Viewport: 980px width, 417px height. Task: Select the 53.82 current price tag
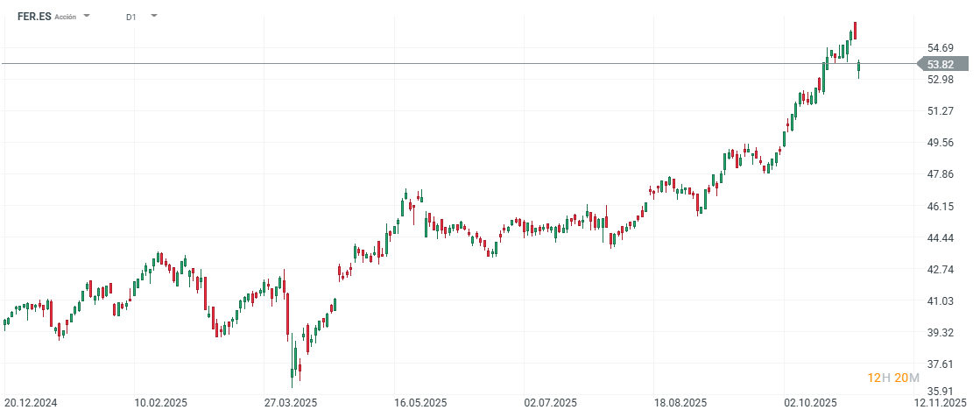click(x=941, y=64)
